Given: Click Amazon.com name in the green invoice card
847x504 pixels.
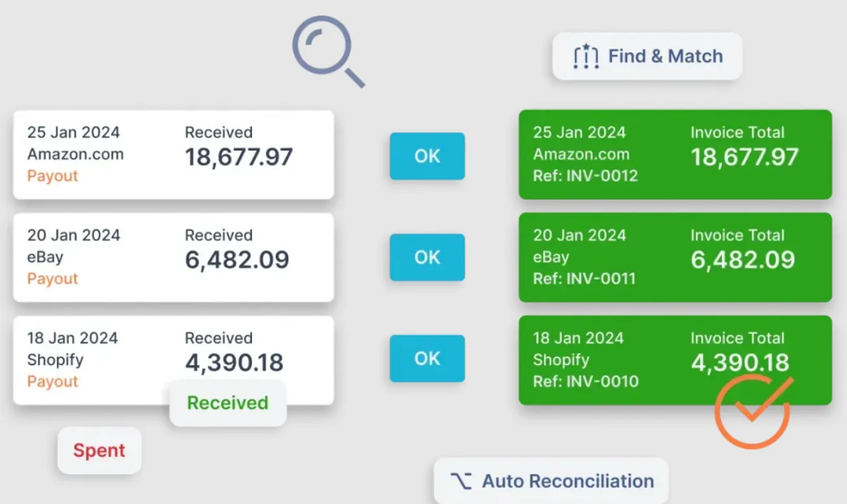Looking at the screenshot, I should click(581, 154).
